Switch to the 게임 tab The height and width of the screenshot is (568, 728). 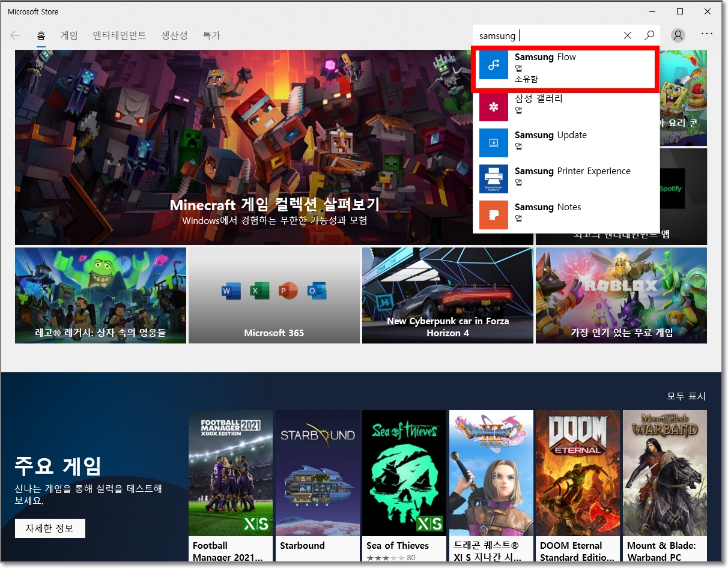(x=69, y=35)
